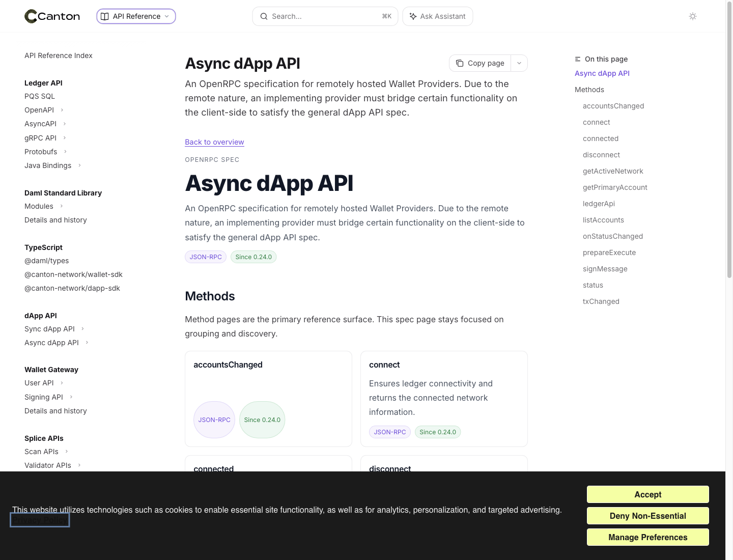Go to onStatusChanged in On this page
733x560 pixels.
point(613,236)
